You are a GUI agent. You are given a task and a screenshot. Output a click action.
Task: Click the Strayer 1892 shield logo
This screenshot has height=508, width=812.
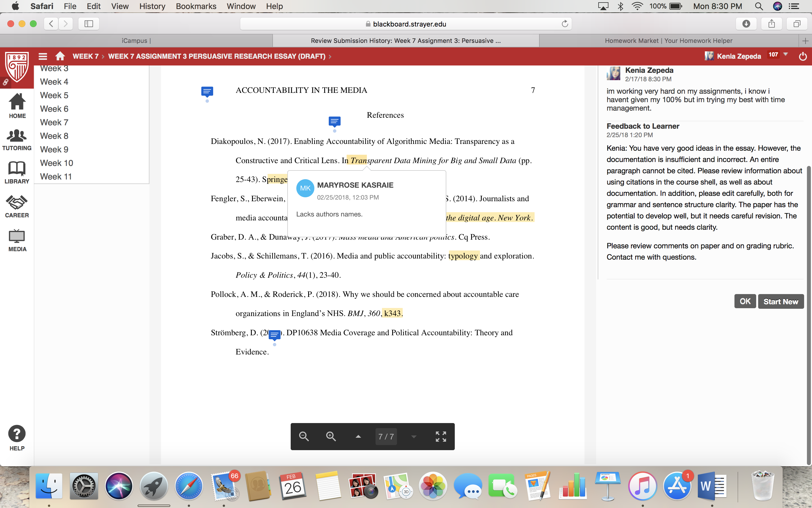pos(17,67)
